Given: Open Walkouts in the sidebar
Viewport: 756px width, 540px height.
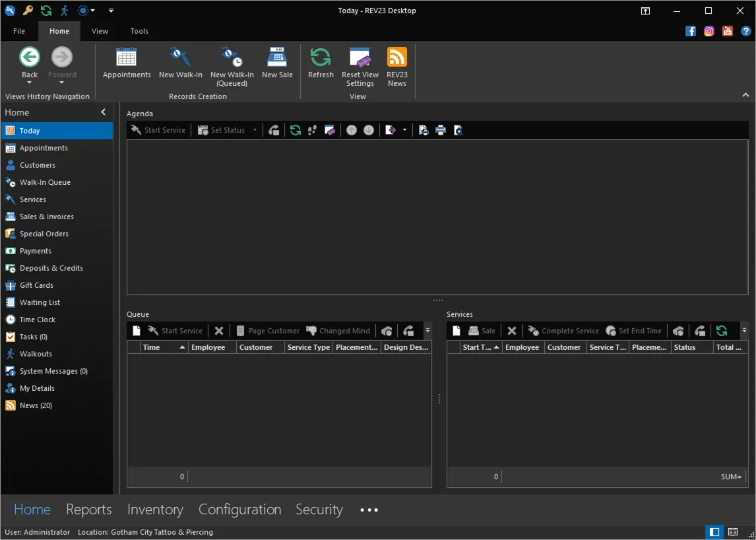Looking at the screenshot, I should point(57,354).
